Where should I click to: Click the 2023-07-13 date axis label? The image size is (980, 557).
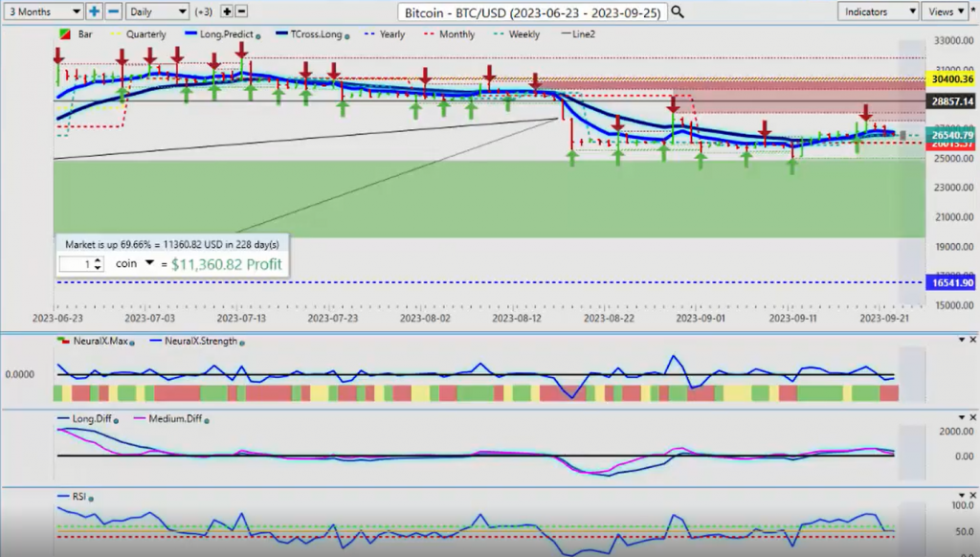click(x=241, y=318)
